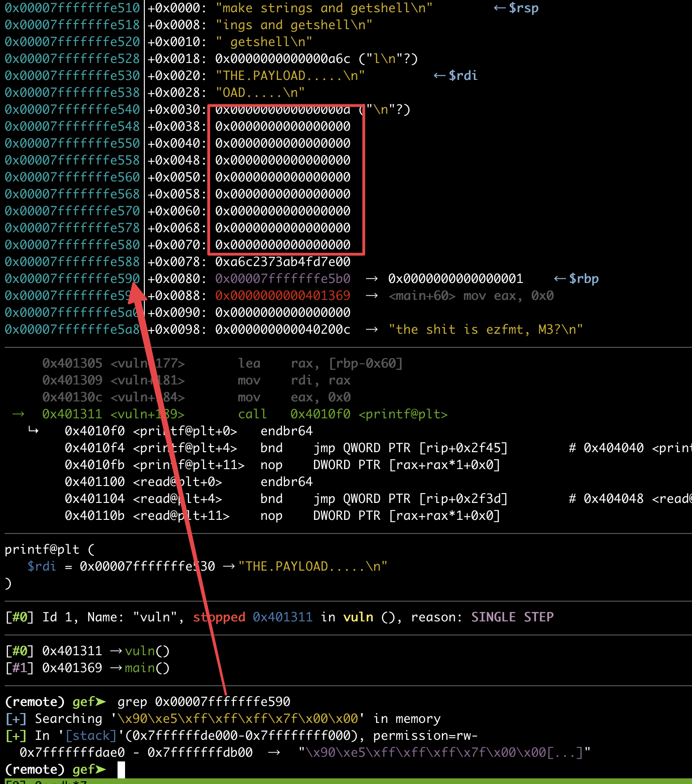
Task: Click "<read@plt+0>" label
Action: (x=177, y=482)
